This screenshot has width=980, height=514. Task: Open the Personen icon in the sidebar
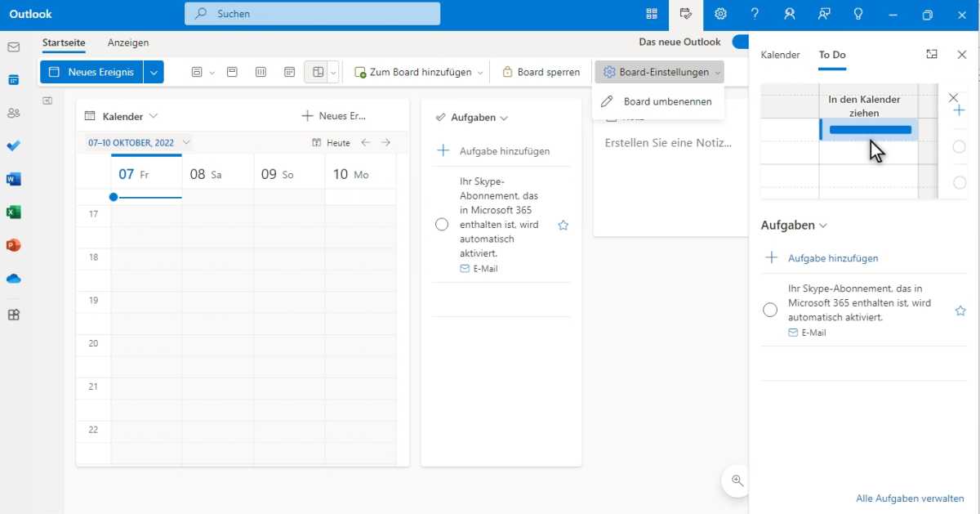click(13, 113)
